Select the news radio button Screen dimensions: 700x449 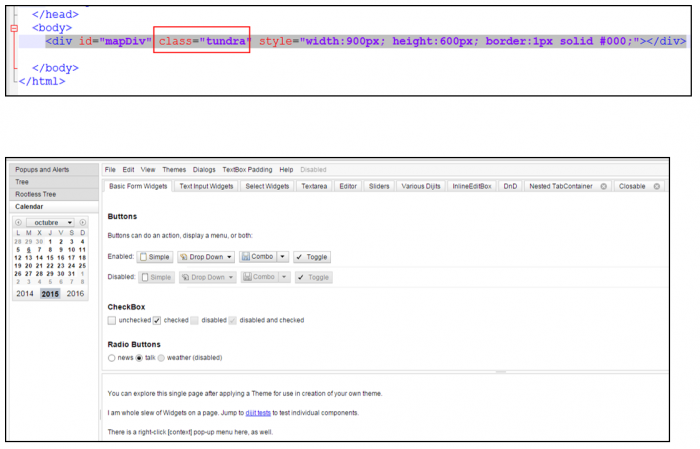(112, 357)
